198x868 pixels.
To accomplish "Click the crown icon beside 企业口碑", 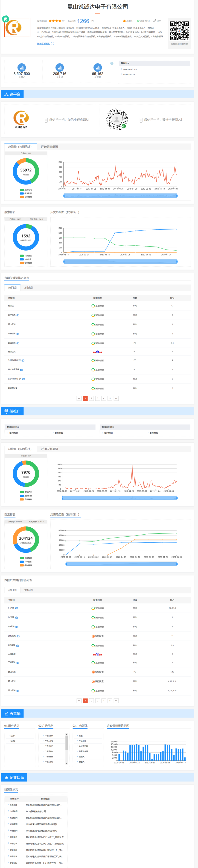I will click(6, 778).
